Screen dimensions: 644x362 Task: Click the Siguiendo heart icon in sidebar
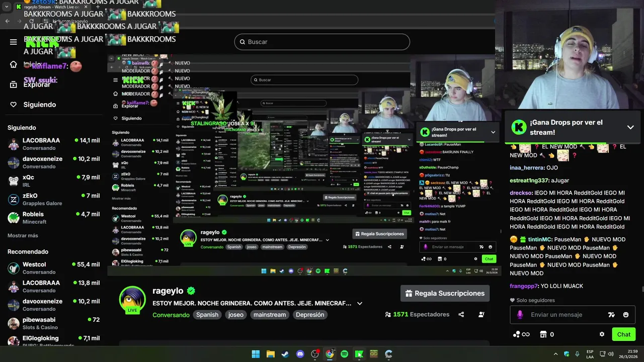tap(14, 105)
